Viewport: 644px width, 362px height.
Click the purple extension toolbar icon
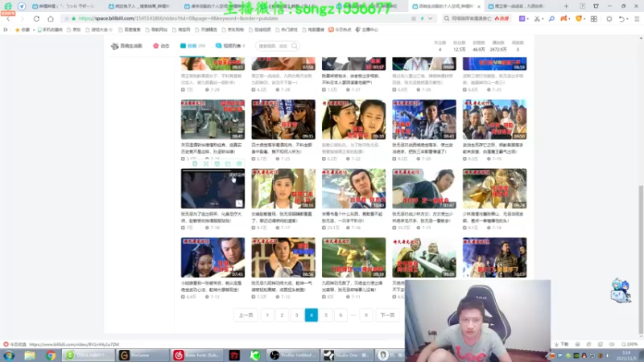coord(522,19)
